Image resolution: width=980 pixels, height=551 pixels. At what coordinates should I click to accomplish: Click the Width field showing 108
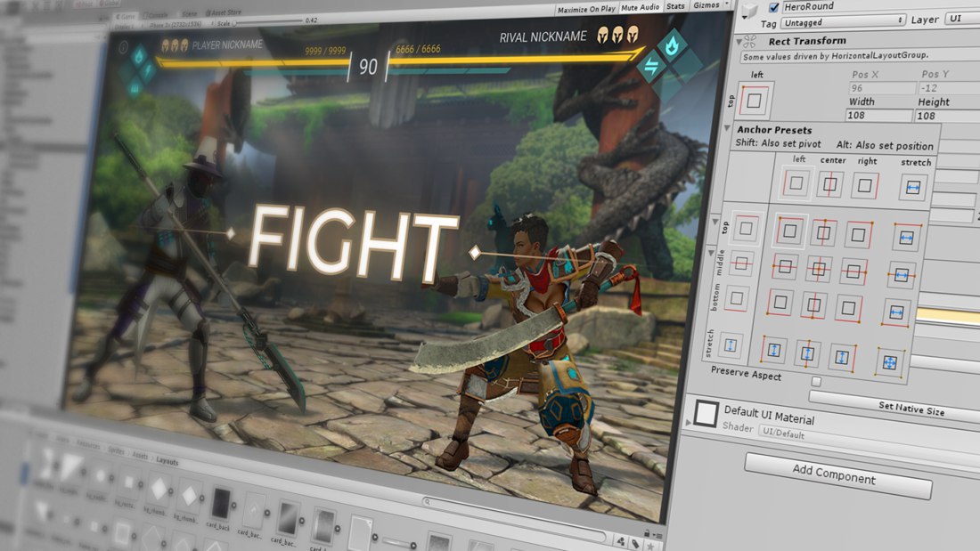coord(878,116)
